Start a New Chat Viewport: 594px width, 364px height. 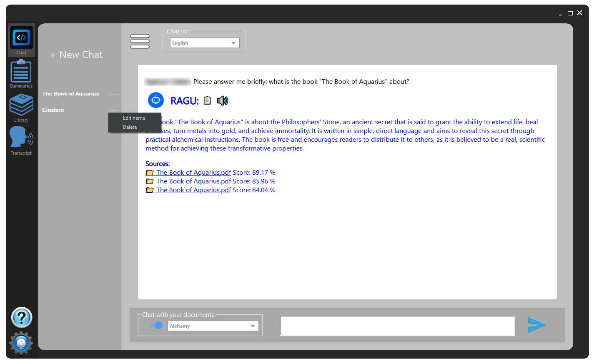pos(76,54)
